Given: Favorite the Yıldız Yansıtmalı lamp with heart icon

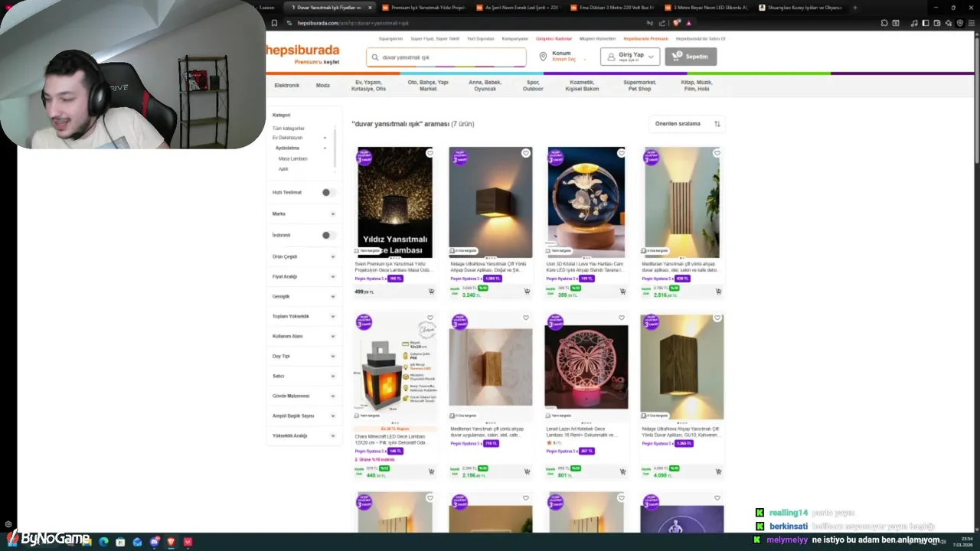Looking at the screenshot, I should point(430,153).
